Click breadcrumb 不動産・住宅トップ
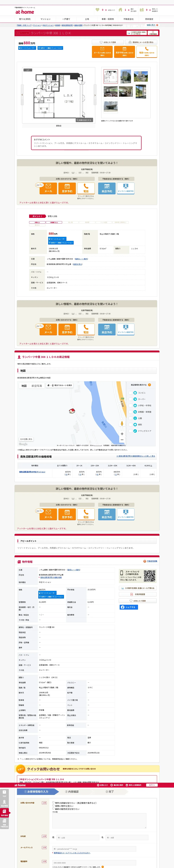 [x=24, y=25]
